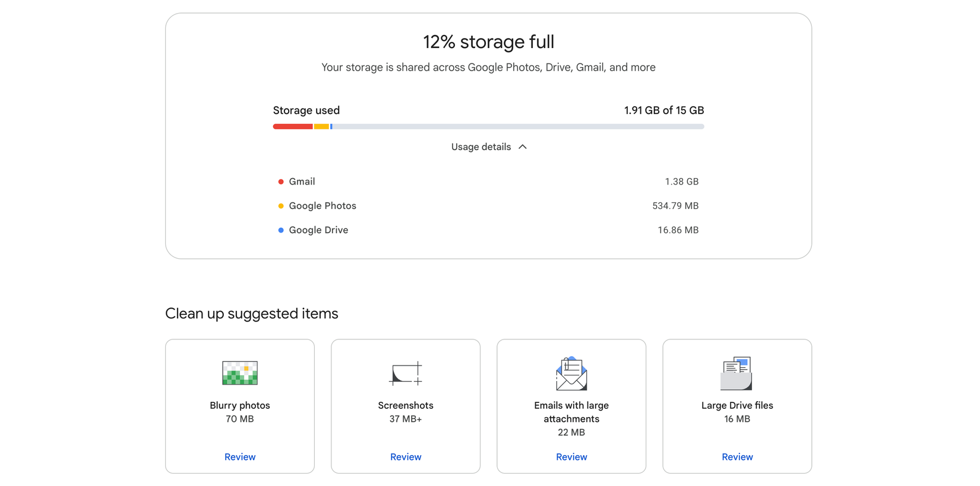
Task: Click the Screenshots crop icon
Action: tap(406, 373)
